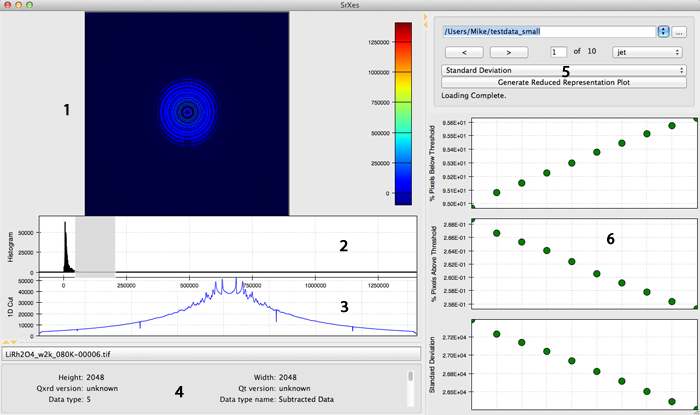
Task: Click the previous image '<' button
Action: pyautogui.click(x=464, y=52)
